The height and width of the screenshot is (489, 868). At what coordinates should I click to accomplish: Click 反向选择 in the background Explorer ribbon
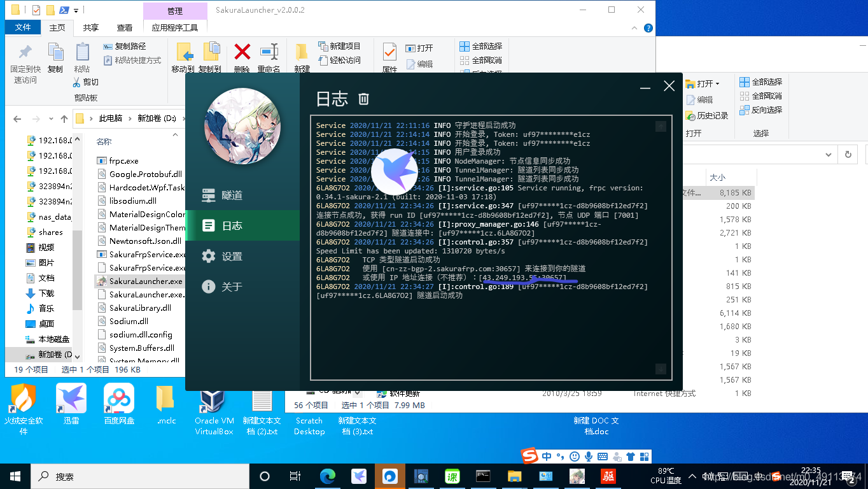[x=760, y=110]
